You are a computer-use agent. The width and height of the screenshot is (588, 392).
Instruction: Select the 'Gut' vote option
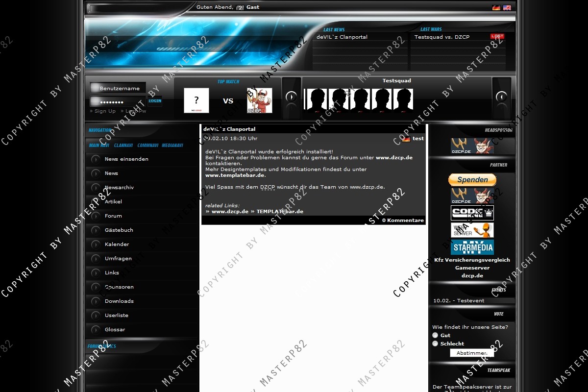[435, 335]
